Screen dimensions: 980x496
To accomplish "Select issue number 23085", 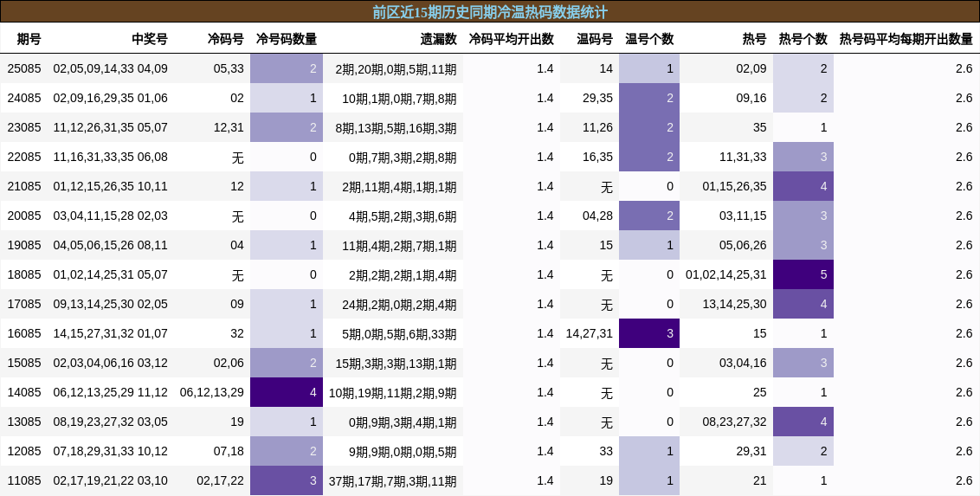I will (24, 127).
